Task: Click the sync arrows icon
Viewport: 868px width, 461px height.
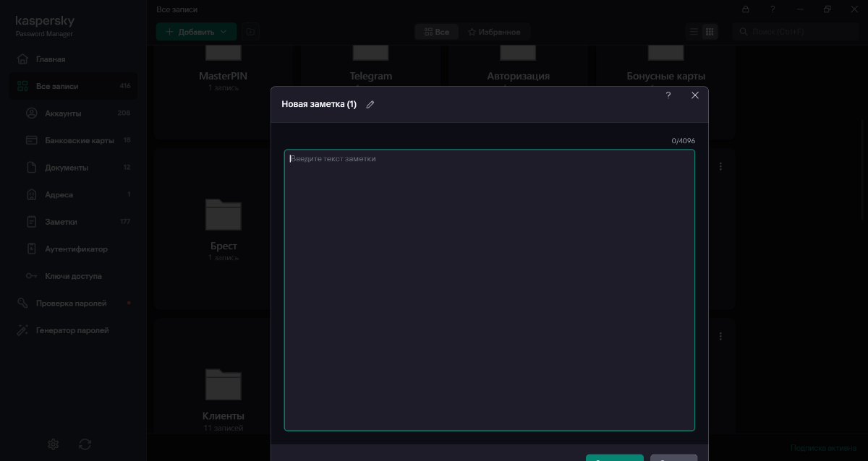Action: (85, 444)
